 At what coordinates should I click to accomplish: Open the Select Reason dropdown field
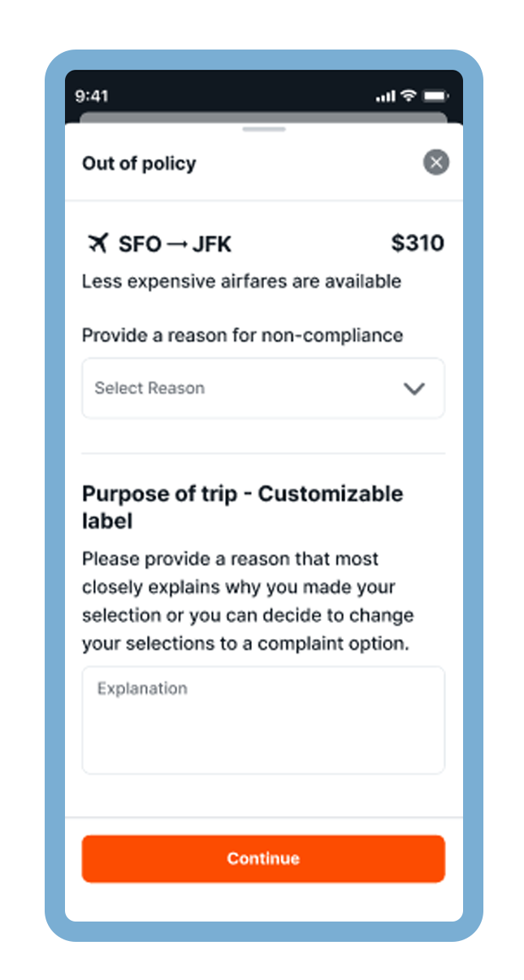point(244,388)
